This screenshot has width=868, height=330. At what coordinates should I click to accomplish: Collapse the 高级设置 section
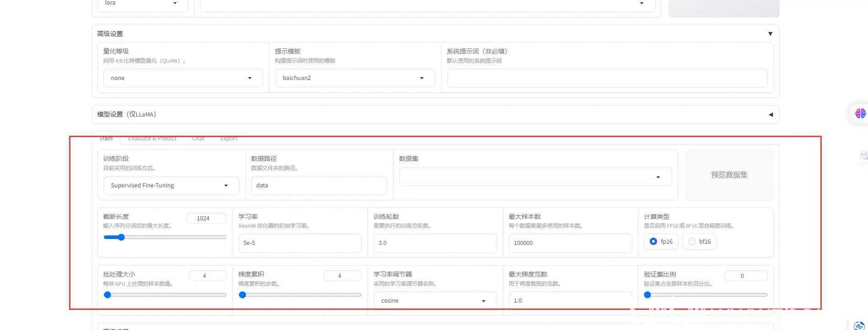tap(770, 34)
